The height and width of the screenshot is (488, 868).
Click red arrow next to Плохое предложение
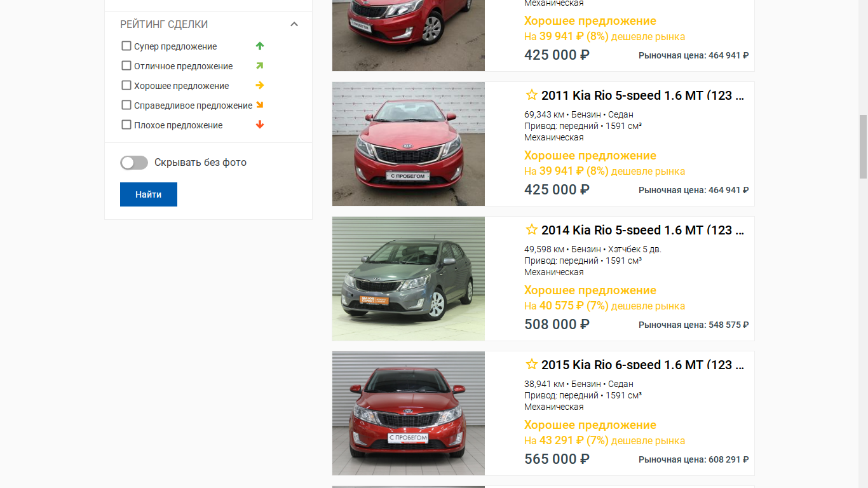click(259, 125)
